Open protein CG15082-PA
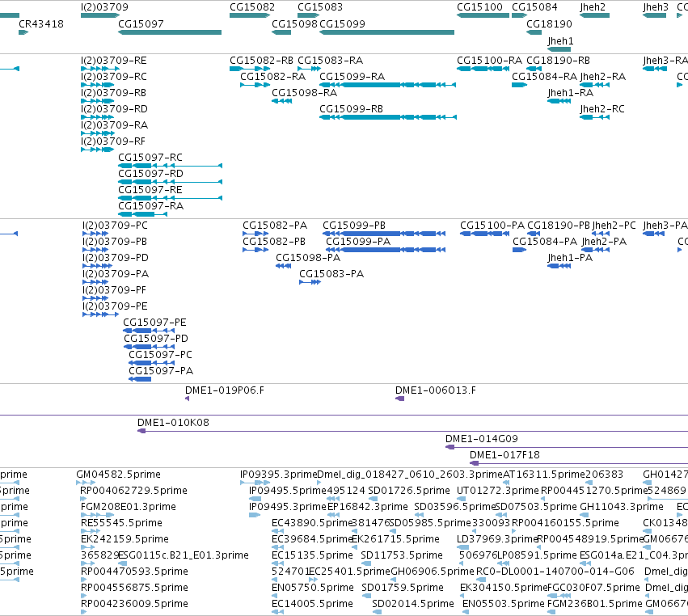The width and height of the screenshot is (688, 616). click(x=275, y=226)
